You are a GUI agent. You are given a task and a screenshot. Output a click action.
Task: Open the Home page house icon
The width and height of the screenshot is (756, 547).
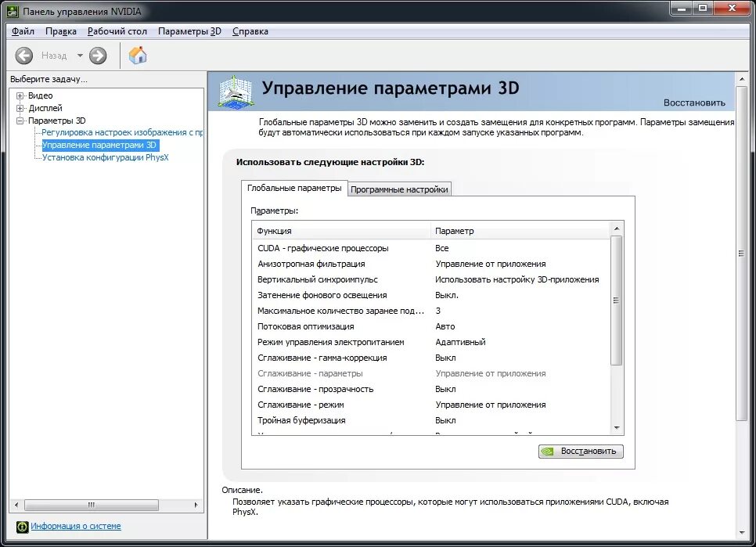[x=138, y=55]
